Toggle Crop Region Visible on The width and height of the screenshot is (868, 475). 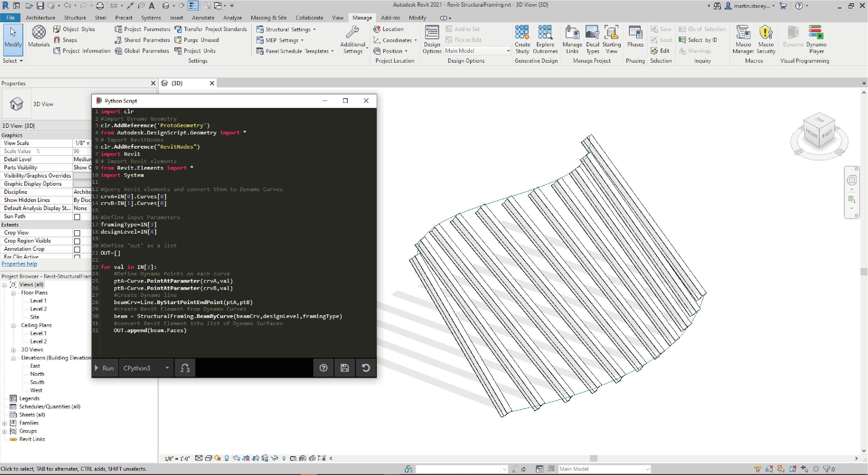(77, 241)
